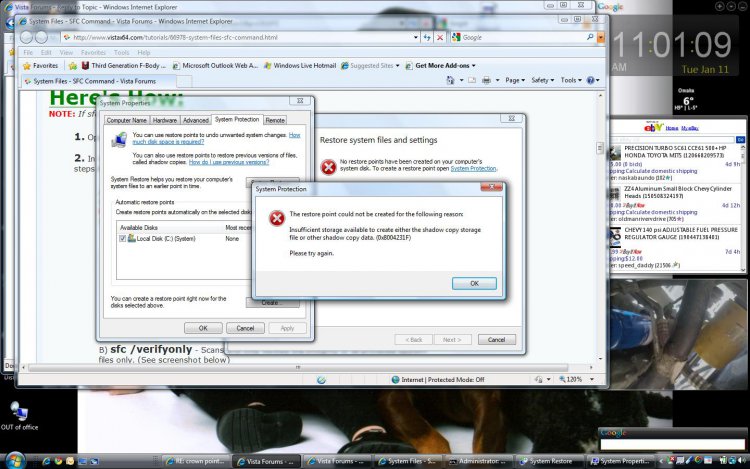Viewport: 750px width, 469px height.
Task: Open the OUT of office desktop icon
Action: [19, 415]
